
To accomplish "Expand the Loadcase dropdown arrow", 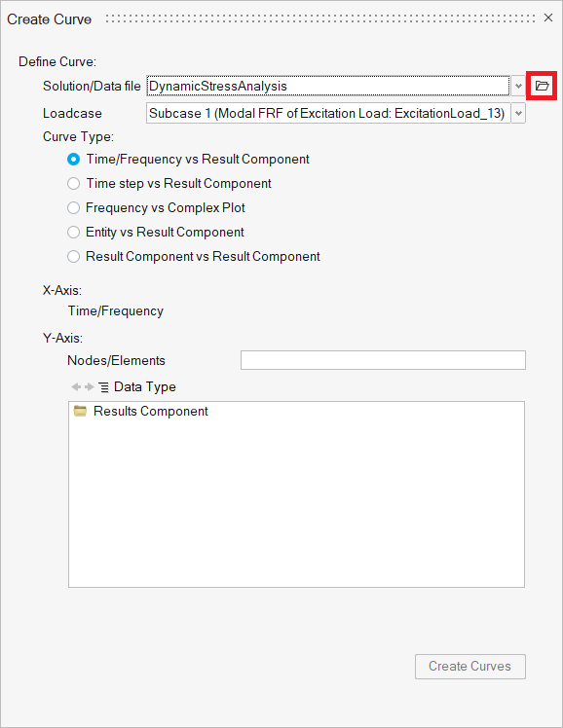I will (518, 113).
